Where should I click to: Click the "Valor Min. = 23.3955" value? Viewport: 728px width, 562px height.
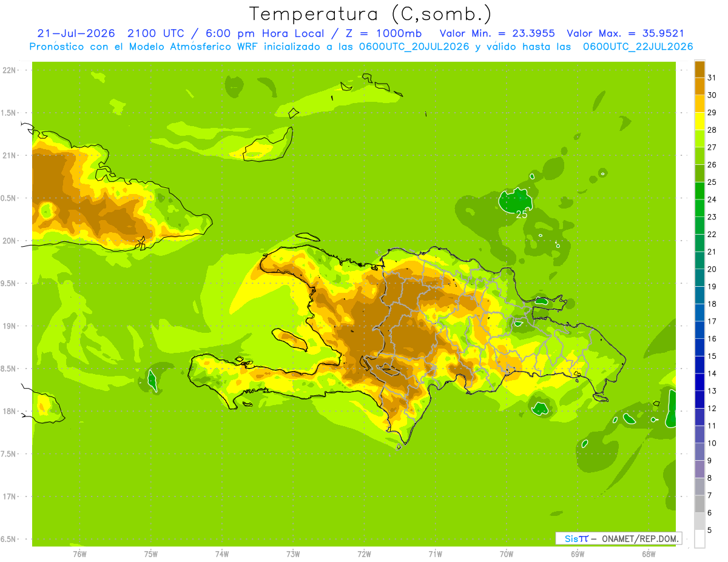point(497,33)
